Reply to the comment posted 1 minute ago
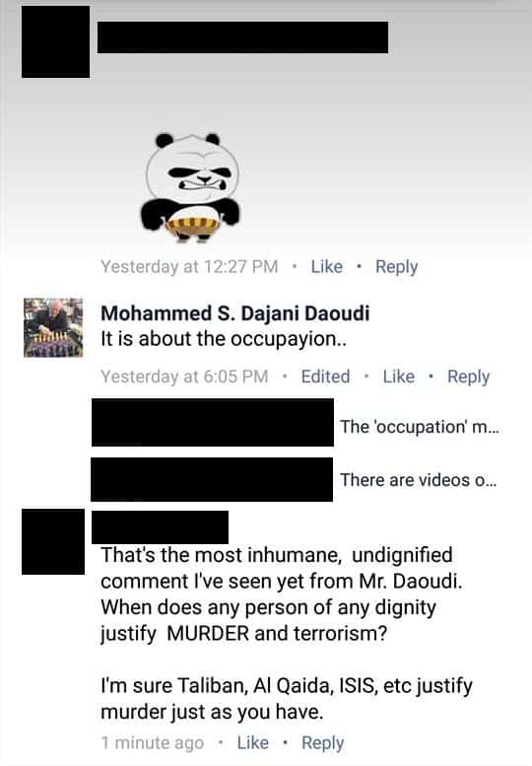 322,743
